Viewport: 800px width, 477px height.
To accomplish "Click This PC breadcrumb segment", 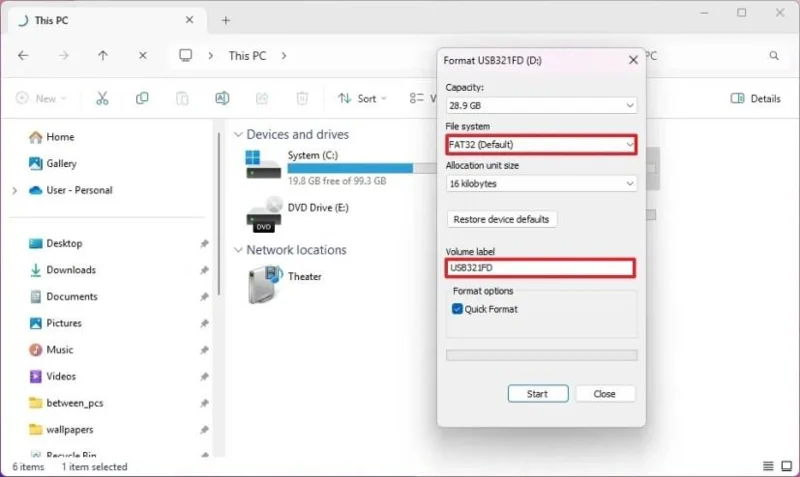I will (x=247, y=56).
